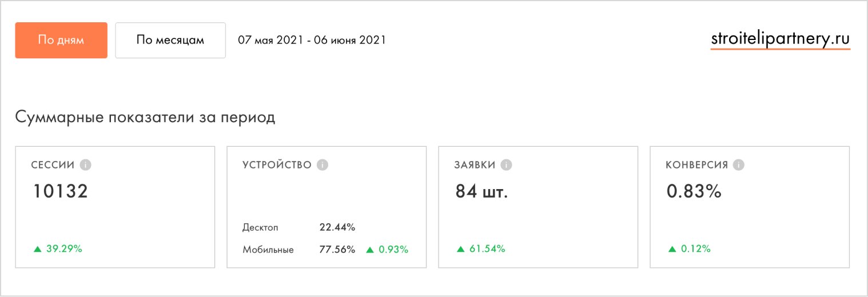Click info icon next to ЗАЯВКИ
This screenshot has width=868, height=297.
pyautogui.click(x=506, y=165)
